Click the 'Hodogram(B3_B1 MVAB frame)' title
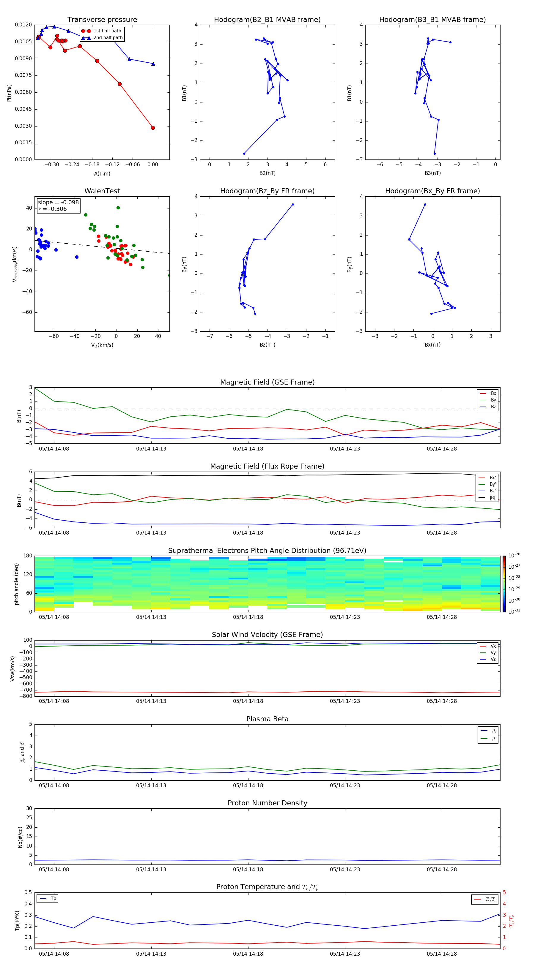535x980 pixels. (x=432, y=20)
